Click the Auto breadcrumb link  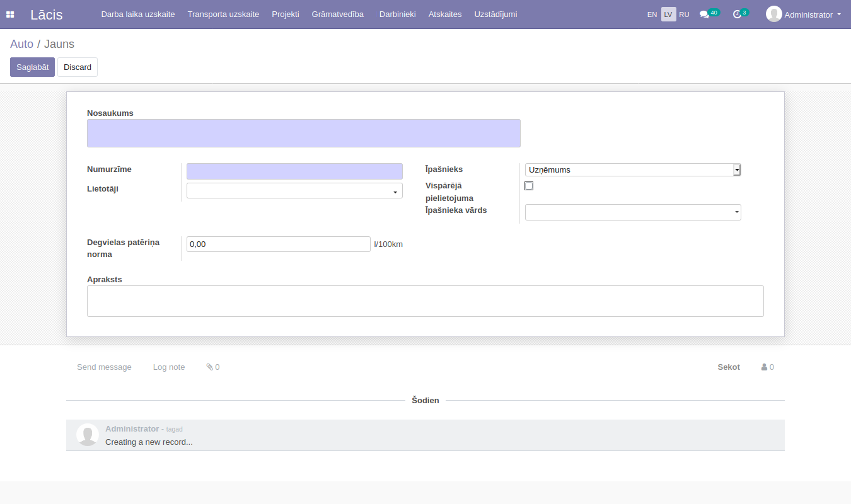[21, 44]
